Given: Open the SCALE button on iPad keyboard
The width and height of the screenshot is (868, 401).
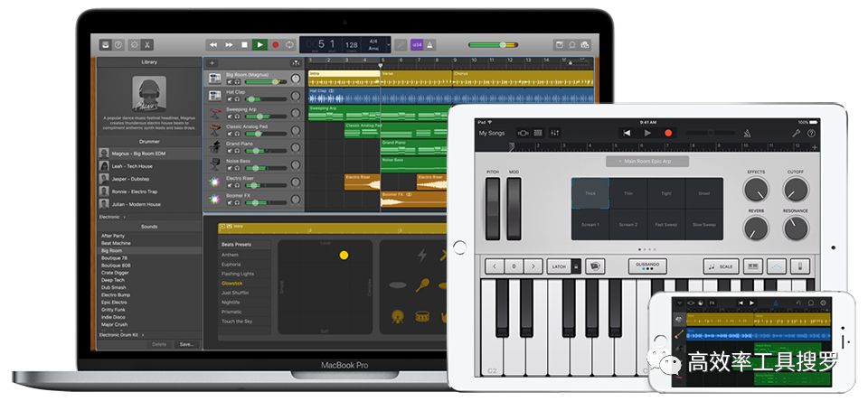Looking at the screenshot, I should click(721, 266).
